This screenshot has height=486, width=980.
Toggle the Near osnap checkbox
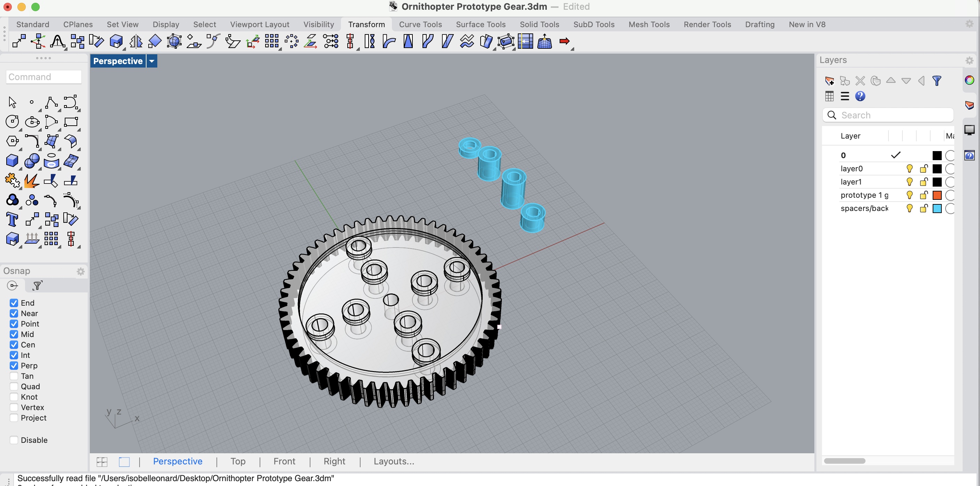(x=14, y=313)
